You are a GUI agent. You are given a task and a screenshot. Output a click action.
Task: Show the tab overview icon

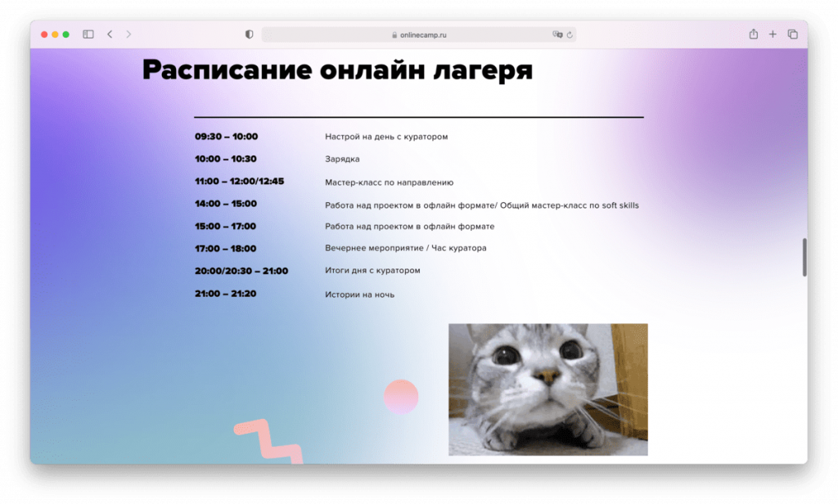(792, 34)
